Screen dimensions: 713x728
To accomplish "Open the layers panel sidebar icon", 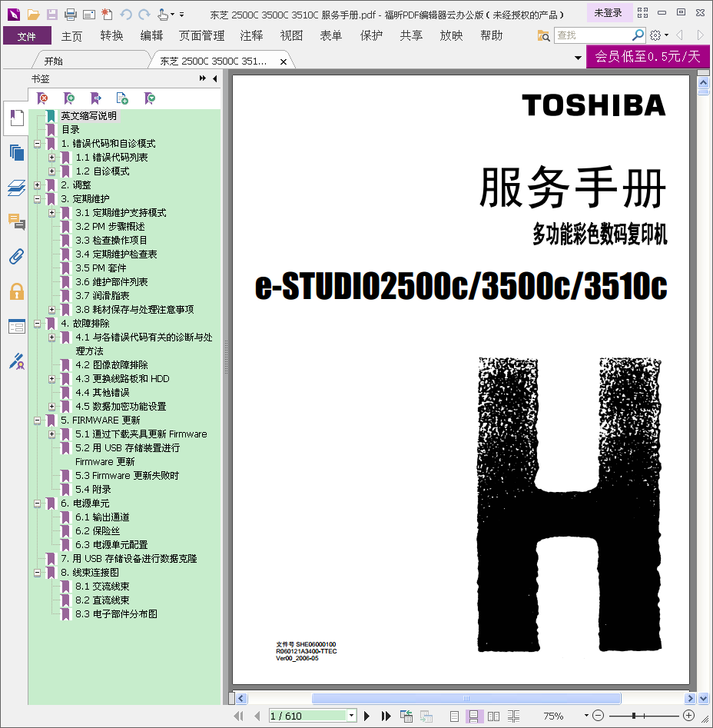I will [17, 188].
